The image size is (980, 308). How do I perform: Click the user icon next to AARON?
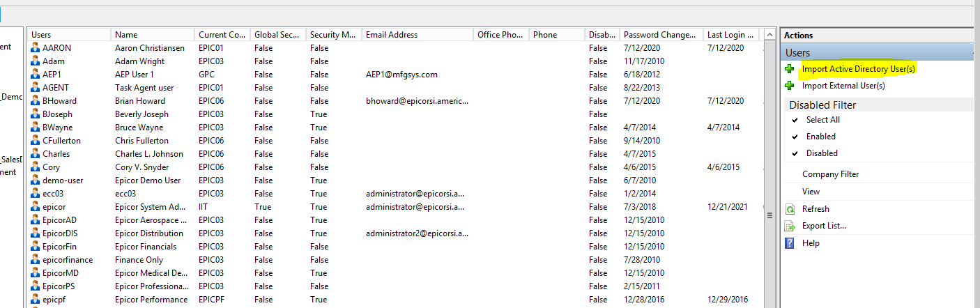pyautogui.click(x=35, y=48)
